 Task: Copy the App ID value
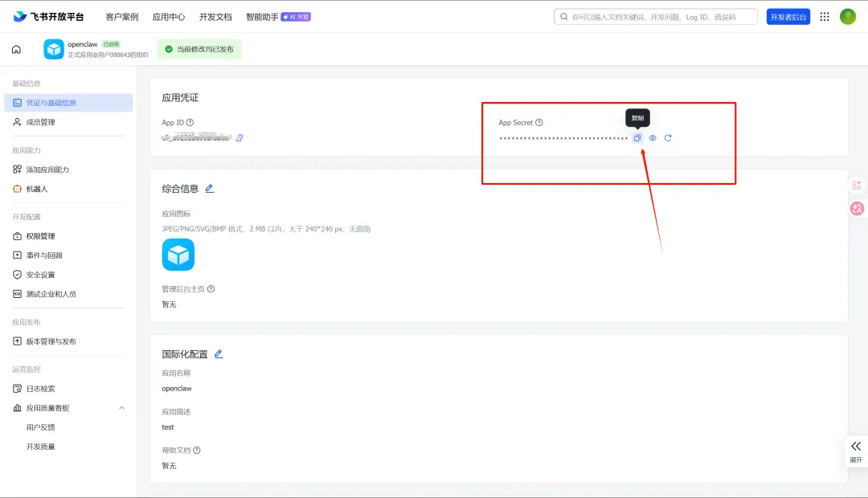coord(240,138)
